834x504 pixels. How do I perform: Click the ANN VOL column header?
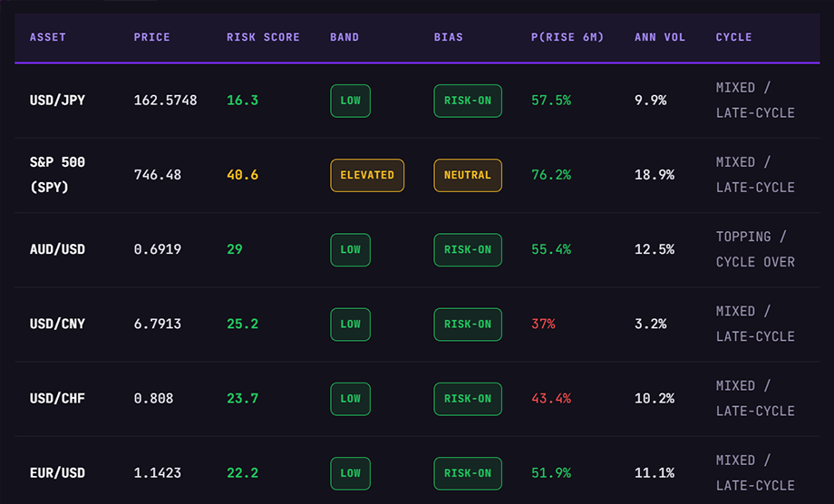[x=660, y=37]
